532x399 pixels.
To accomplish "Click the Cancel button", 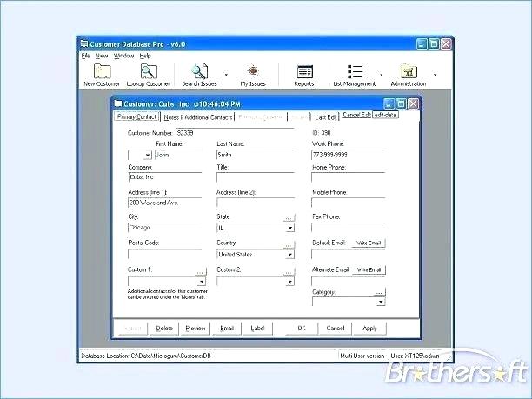I will [336, 329].
